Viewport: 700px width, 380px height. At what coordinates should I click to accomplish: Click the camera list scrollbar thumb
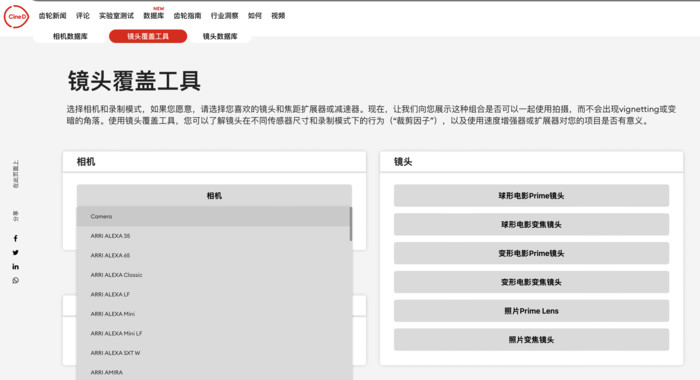[x=351, y=224]
